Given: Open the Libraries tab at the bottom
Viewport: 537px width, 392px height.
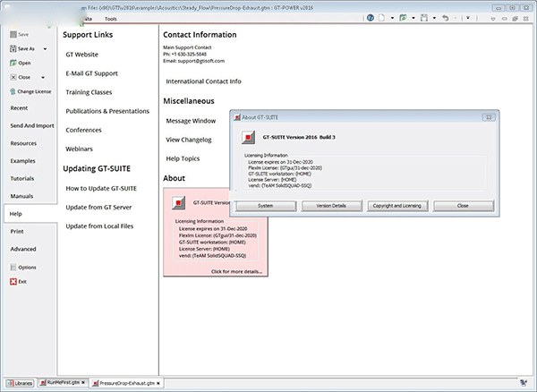Looking at the screenshot, I should coord(20,383).
